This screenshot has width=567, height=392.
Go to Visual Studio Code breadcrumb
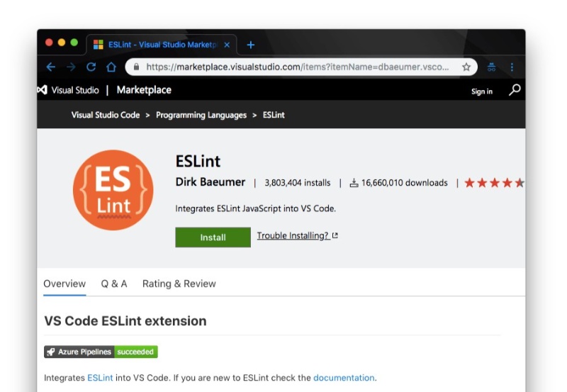tap(105, 115)
